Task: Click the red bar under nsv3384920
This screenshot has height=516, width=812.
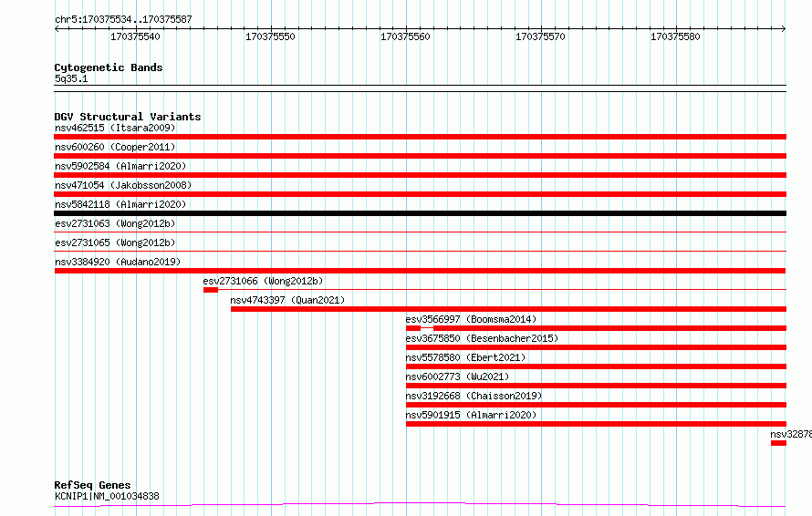Action: pos(420,271)
